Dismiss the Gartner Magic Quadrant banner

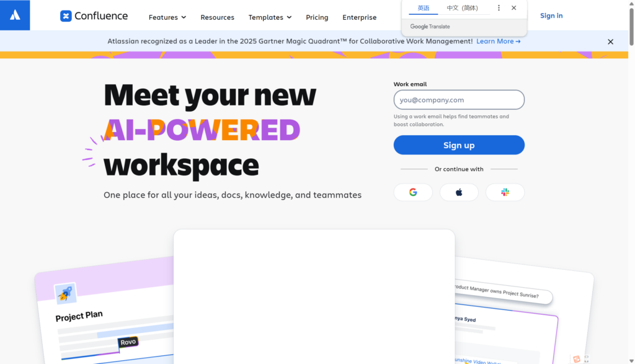(x=610, y=42)
